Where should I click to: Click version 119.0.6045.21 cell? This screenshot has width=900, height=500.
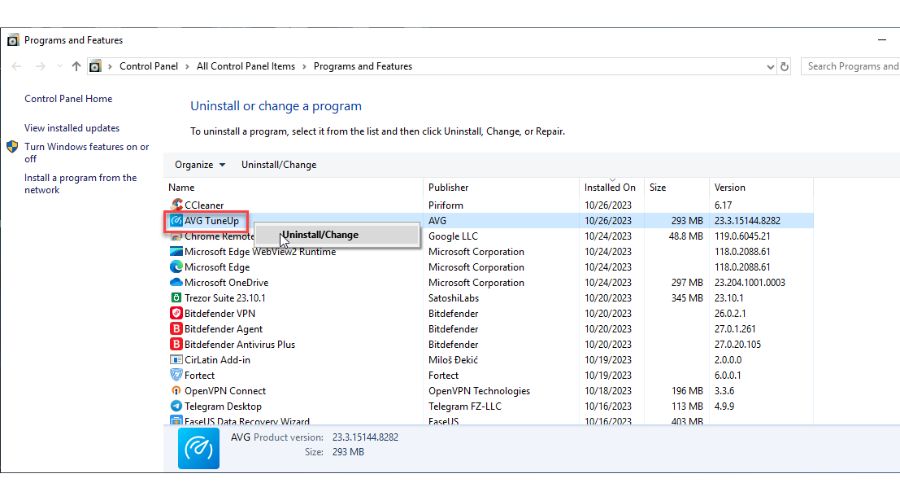[x=742, y=237]
